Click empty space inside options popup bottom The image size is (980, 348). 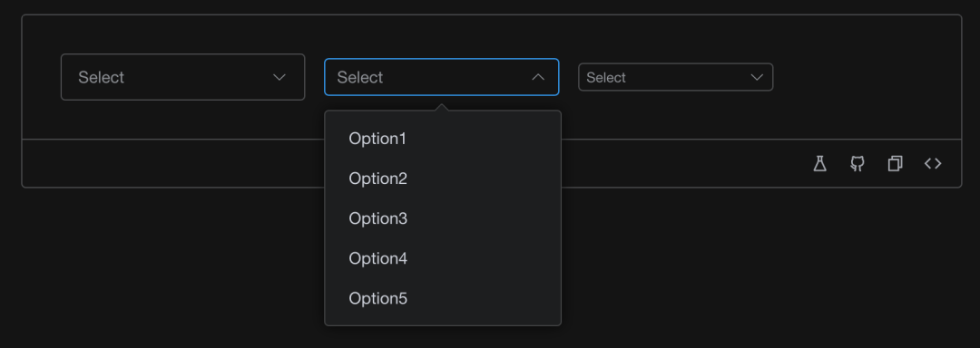click(x=443, y=321)
